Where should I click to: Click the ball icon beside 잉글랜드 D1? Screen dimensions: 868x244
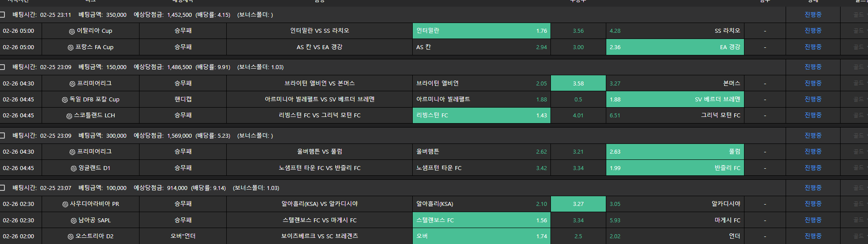click(x=74, y=168)
